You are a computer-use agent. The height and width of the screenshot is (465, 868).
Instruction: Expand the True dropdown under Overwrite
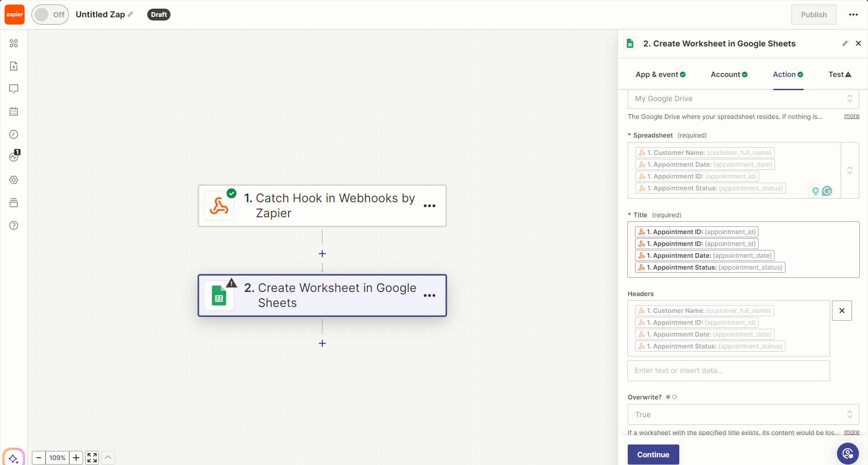coord(849,414)
